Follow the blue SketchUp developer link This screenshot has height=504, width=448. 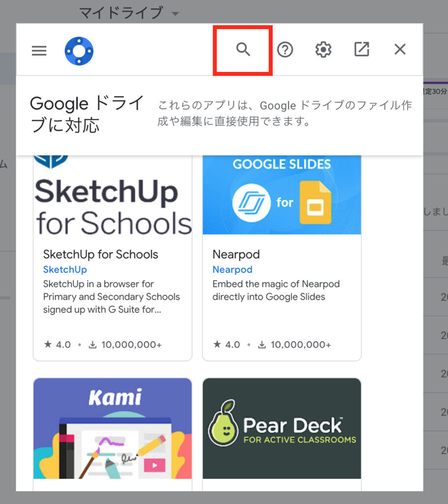tap(65, 269)
